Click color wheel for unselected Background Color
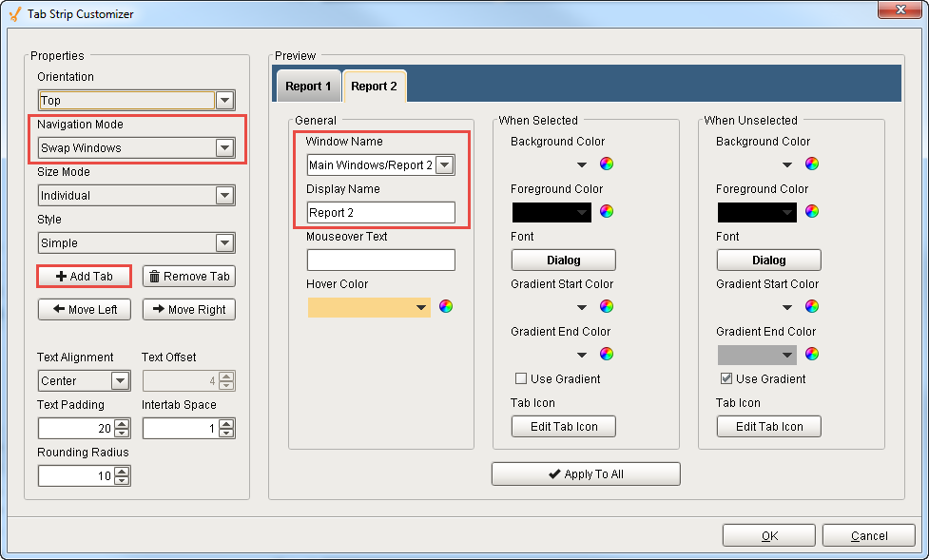The image size is (929, 560). pos(812,164)
